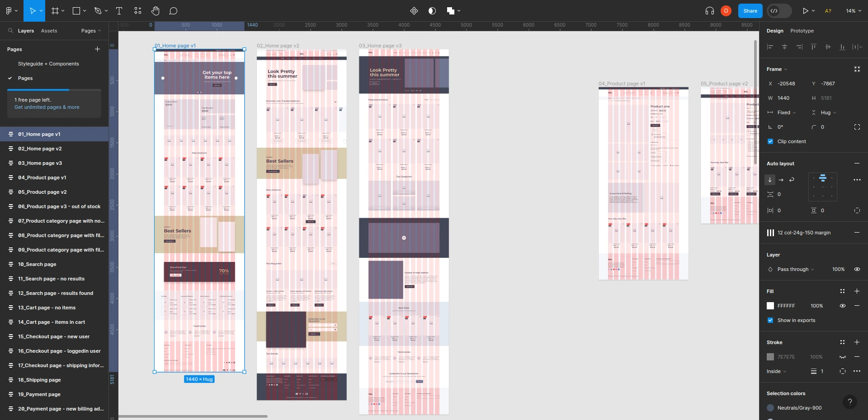Select the 10_Search page layer
The height and width of the screenshot is (420, 868).
38,264
